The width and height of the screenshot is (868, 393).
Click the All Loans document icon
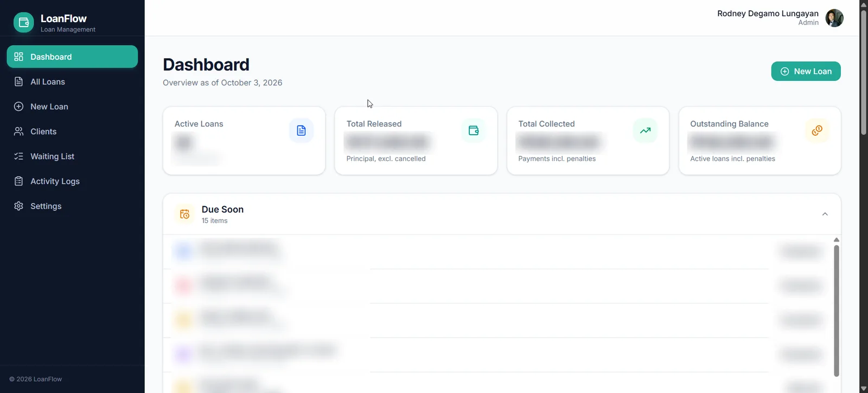coord(18,81)
